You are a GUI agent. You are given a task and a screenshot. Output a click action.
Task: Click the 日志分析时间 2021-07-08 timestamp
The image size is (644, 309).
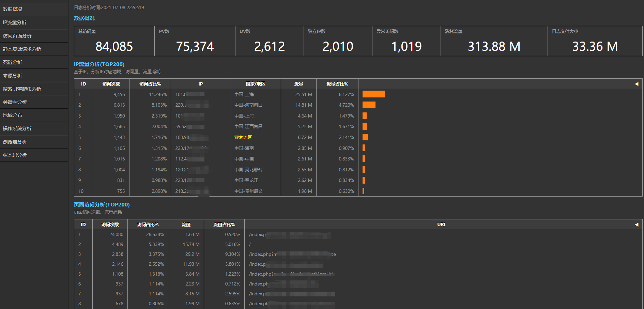coord(109,7)
